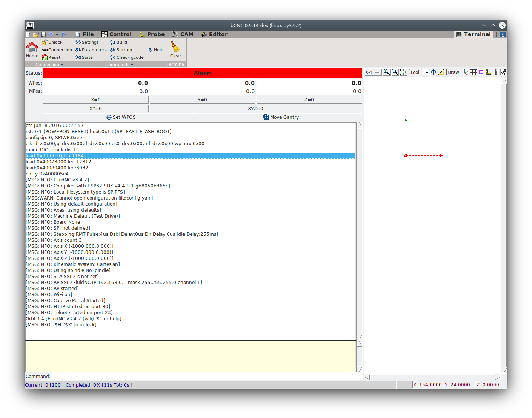Zero all axes with XYZ=0
The width and height of the screenshot is (532, 418).
[x=256, y=109]
